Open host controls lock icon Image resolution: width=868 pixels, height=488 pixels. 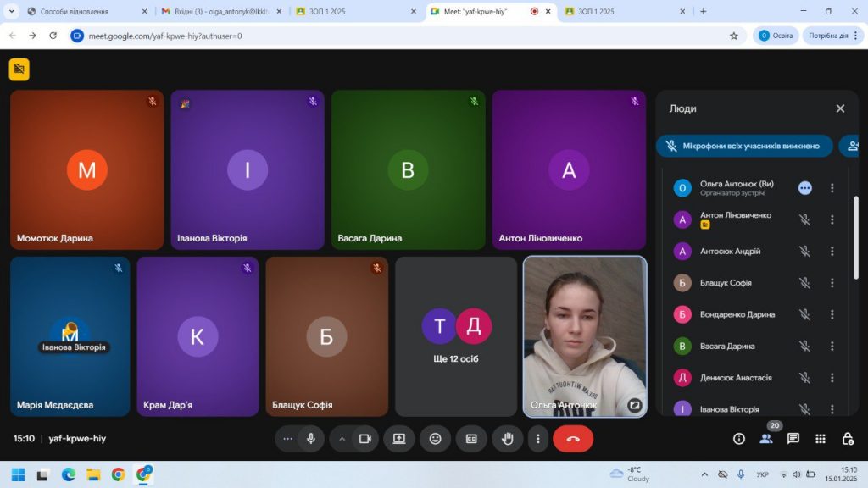coord(848,439)
